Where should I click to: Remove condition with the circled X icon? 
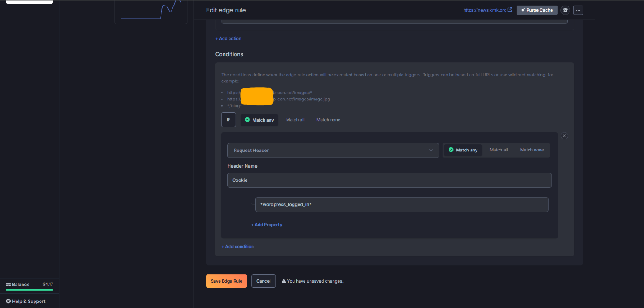click(x=564, y=136)
